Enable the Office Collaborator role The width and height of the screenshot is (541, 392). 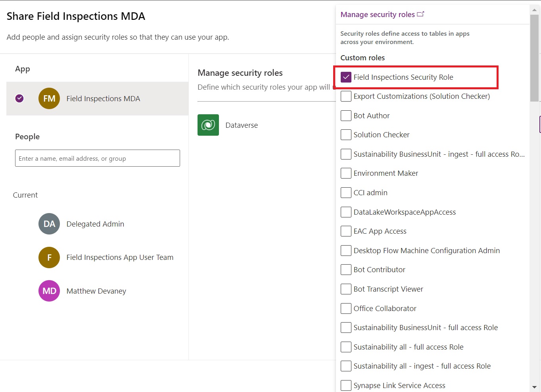(346, 308)
